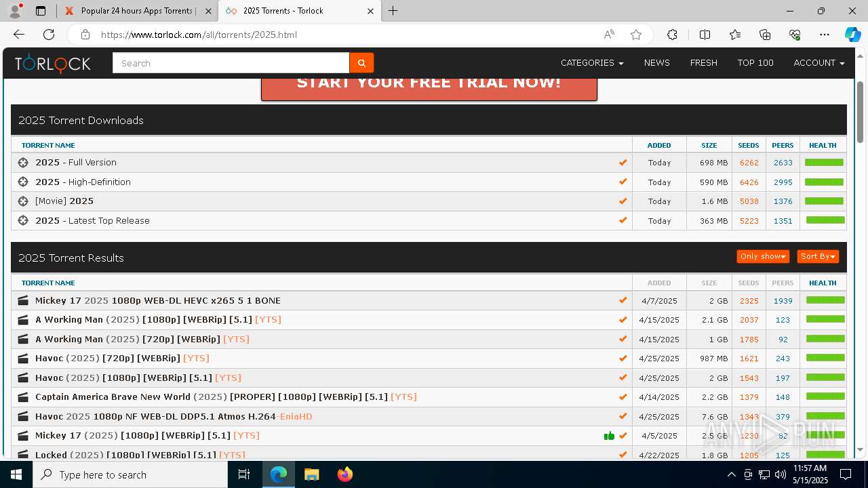
Task: Expand the ACCOUNT dropdown
Action: point(819,63)
